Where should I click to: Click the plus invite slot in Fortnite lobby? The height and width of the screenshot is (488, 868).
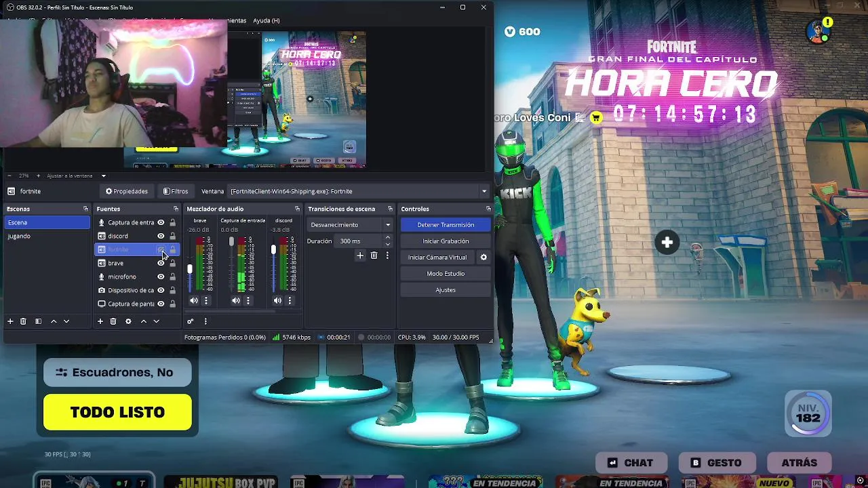coord(667,243)
